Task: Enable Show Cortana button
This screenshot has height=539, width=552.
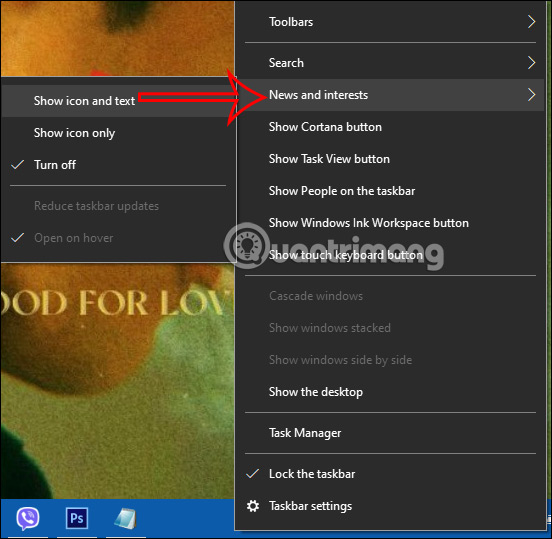Action: (390, 127)
